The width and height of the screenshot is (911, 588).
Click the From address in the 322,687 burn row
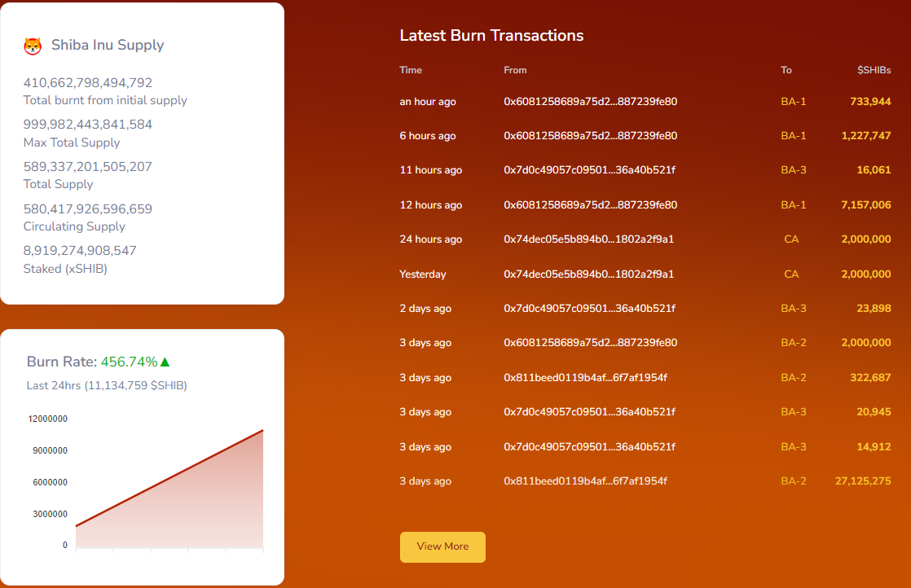click(x=585, y=377)
